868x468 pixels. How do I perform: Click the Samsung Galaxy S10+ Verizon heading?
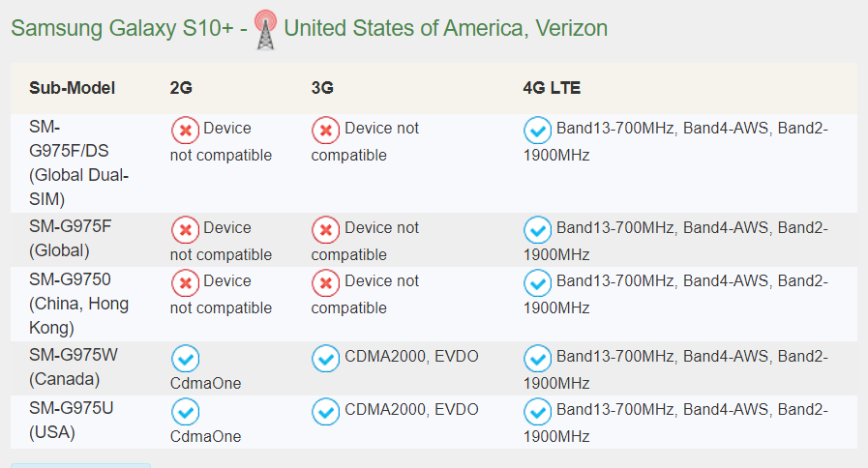tap(310, 28)
